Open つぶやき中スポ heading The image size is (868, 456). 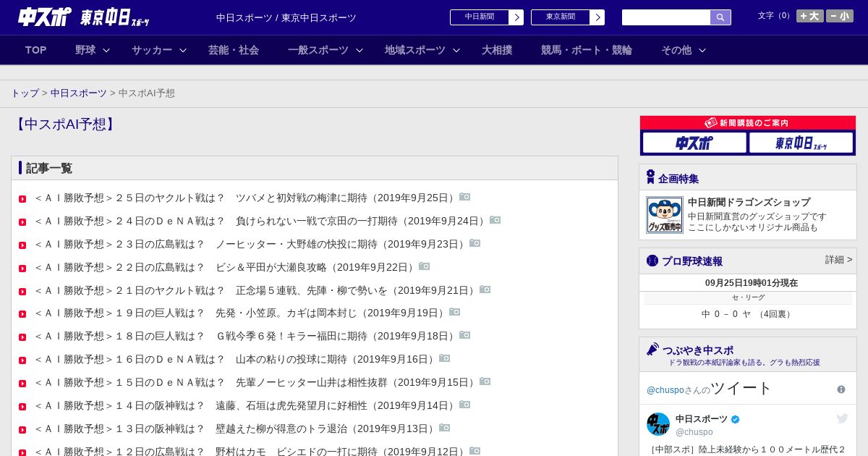tap(697, 350)
